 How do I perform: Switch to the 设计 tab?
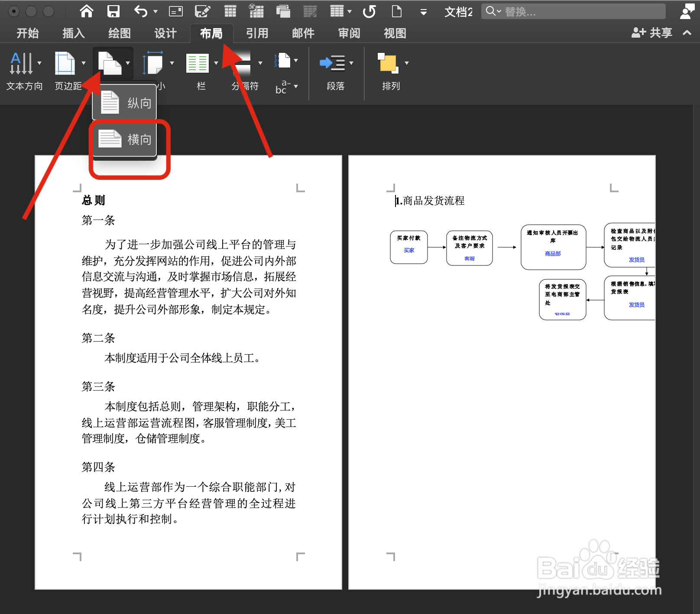(x=165, y=33)
